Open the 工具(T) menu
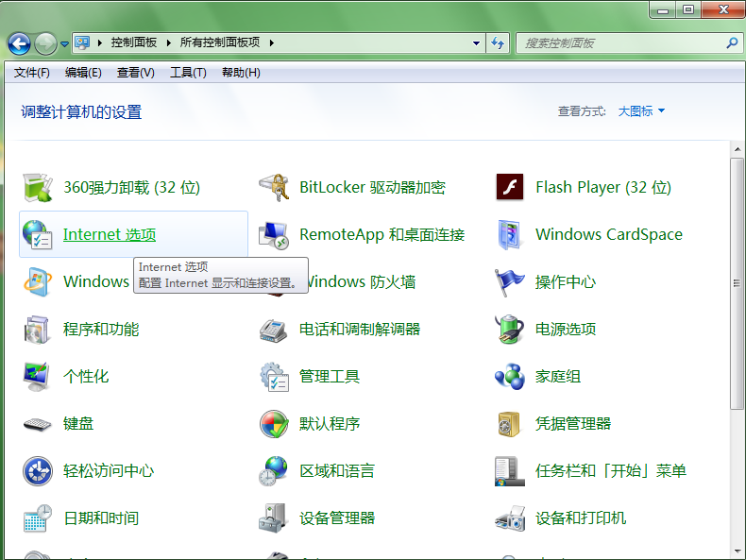This screenshot has height=560, width=746. click(x=188, y=73)
